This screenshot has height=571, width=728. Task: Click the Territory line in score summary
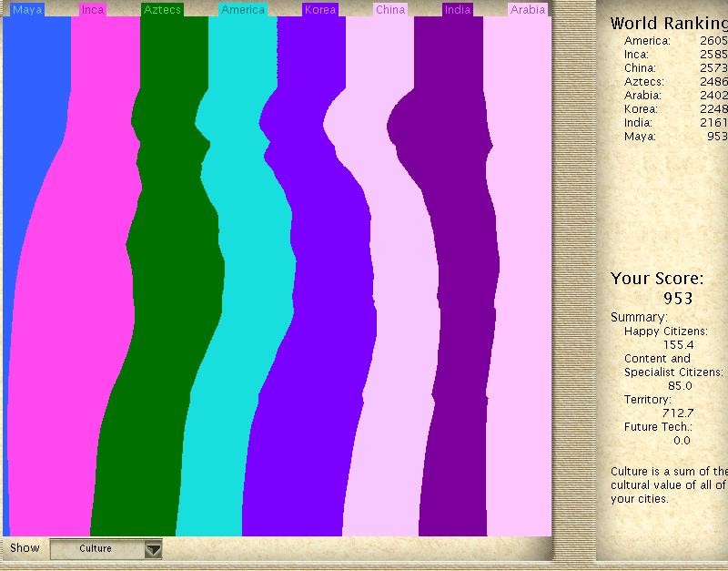coord(647,400)
